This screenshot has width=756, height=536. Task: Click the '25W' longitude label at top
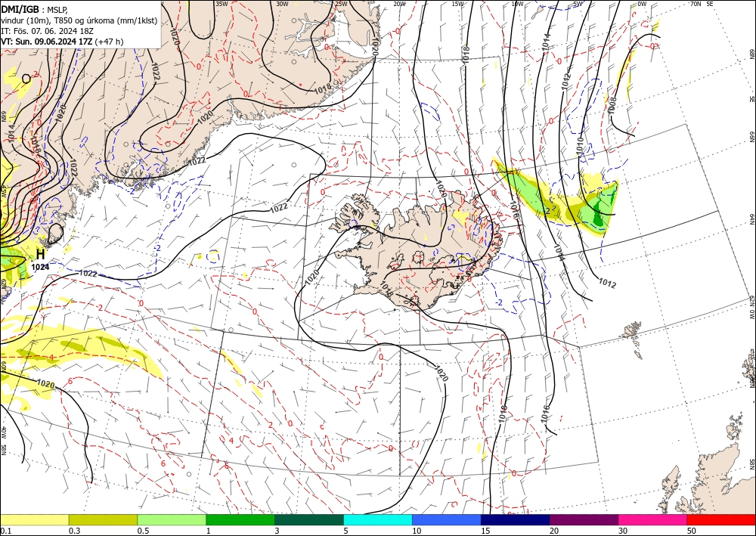(x=341, y=4)
